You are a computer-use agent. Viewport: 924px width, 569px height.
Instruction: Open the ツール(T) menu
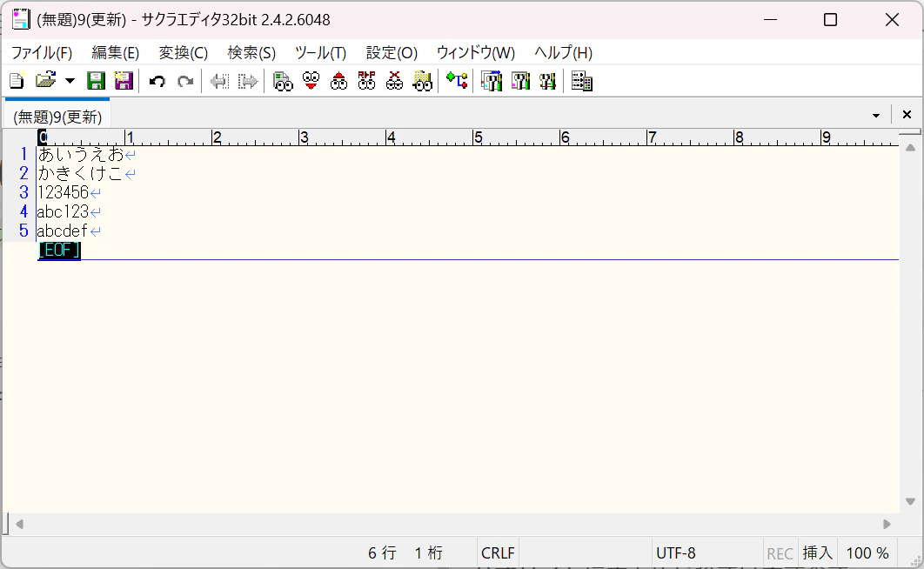pos(320,53)
